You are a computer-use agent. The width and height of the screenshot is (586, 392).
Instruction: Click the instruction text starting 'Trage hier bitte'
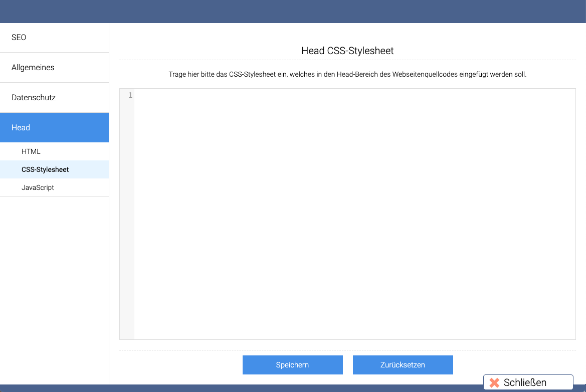(x=347, y=74)
